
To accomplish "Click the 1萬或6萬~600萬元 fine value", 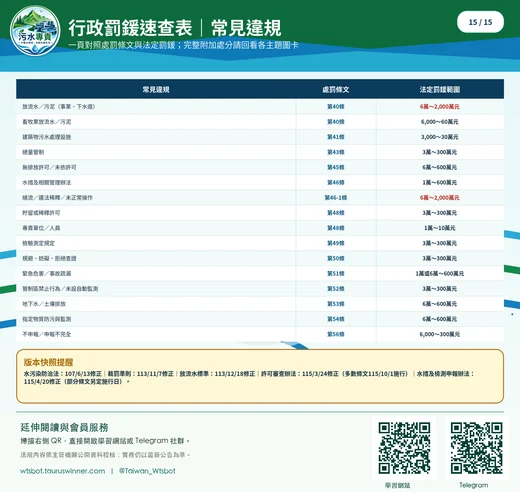I will tap(440, 274).
